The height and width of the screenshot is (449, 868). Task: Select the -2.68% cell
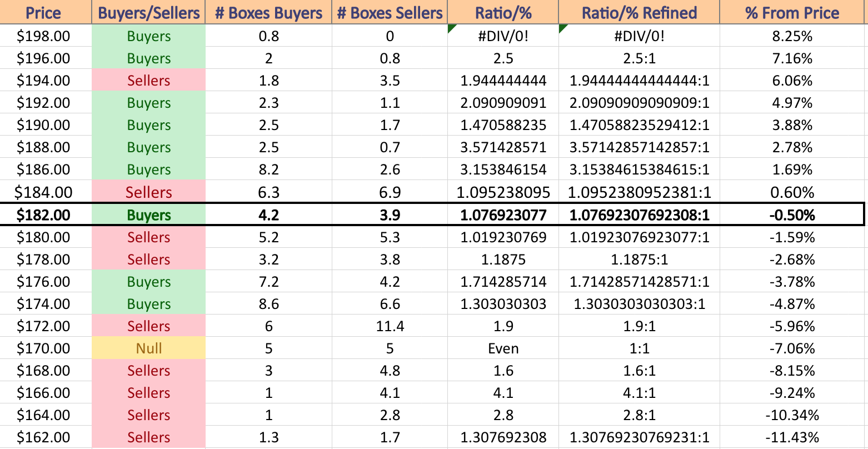pos(792,260)
